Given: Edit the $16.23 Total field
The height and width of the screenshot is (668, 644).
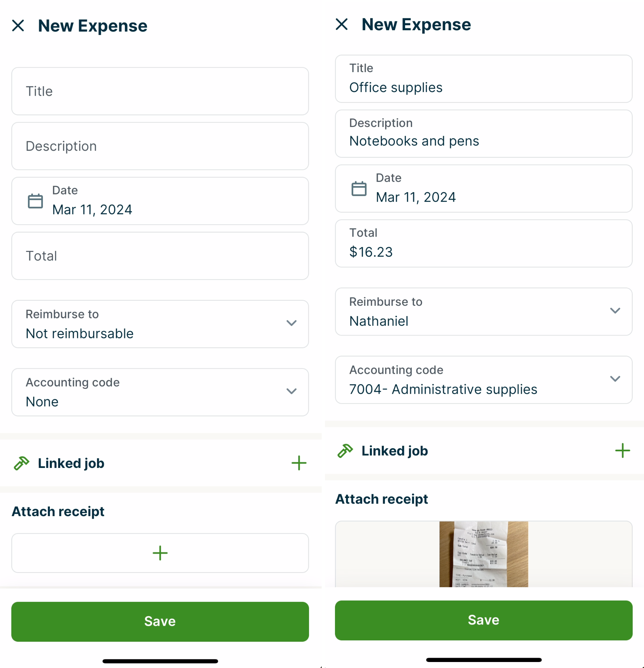Looking at the screenshot, I should 483,244.
